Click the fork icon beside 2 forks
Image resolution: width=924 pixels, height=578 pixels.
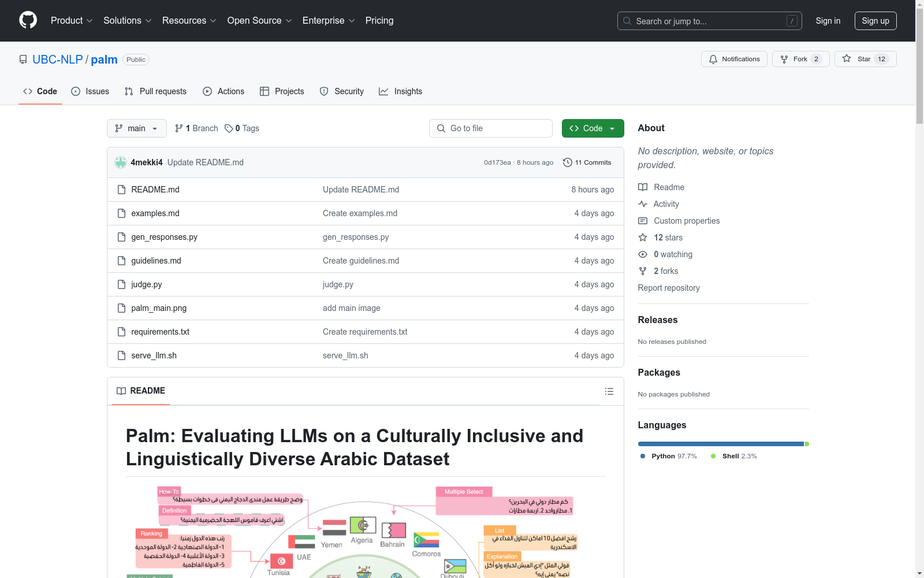click(643, 271)
